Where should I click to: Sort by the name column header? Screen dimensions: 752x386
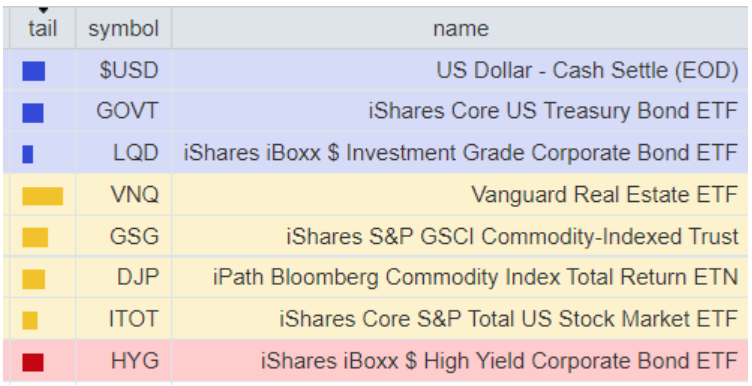point(460,28)
